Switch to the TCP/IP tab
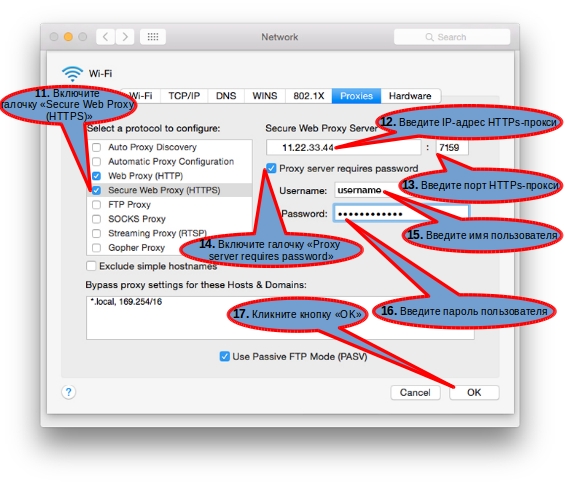 coord(184,96)
